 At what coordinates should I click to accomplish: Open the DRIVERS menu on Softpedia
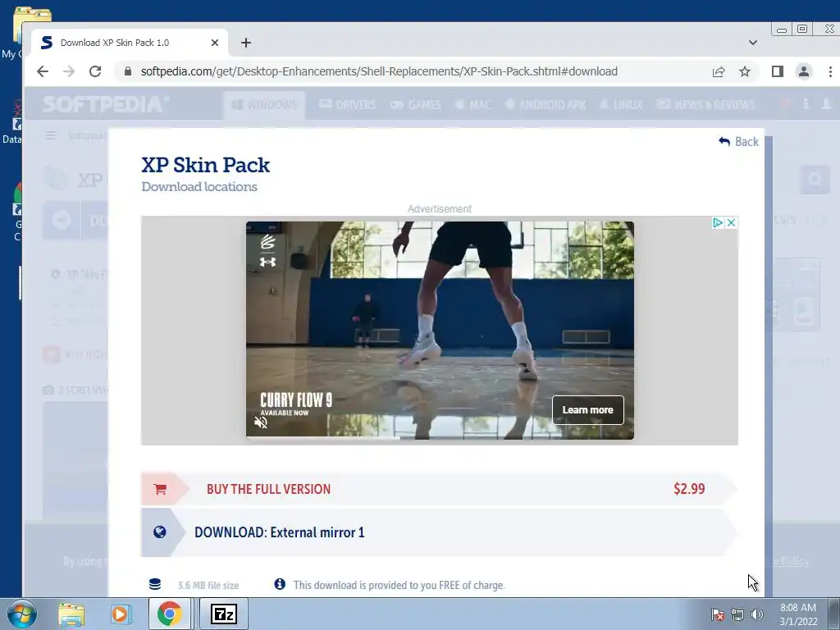347,104
